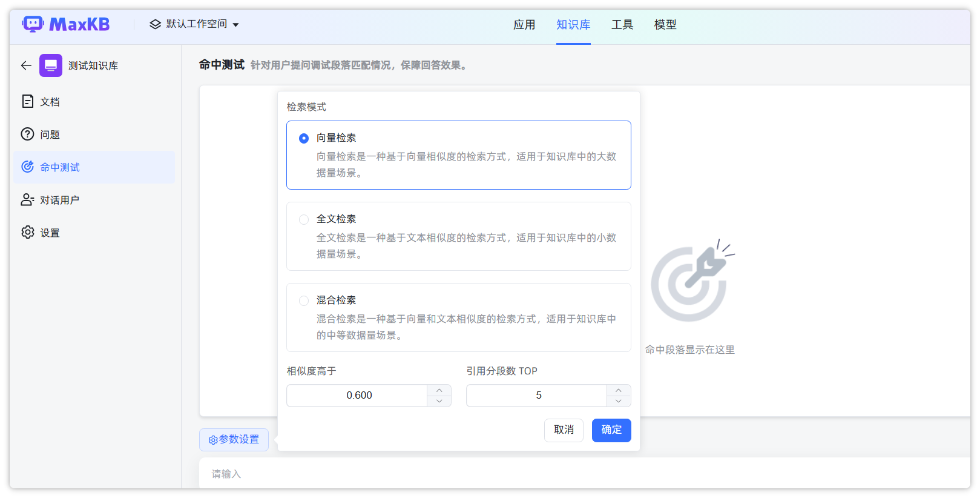This screenshot has width=980, height=498.
Task: Click the MaxKB logo icon
Action: (x=33, y=24)
